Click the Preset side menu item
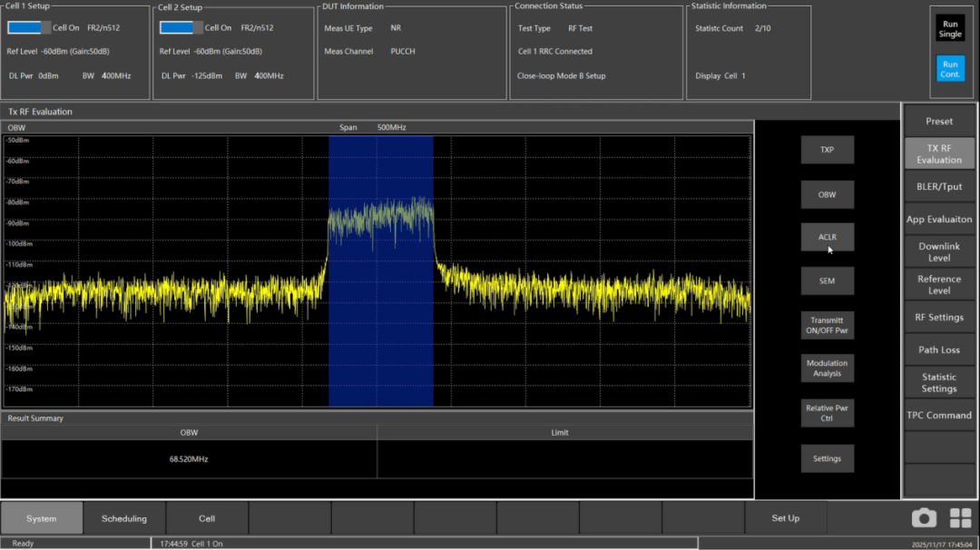 coord(939,121)
